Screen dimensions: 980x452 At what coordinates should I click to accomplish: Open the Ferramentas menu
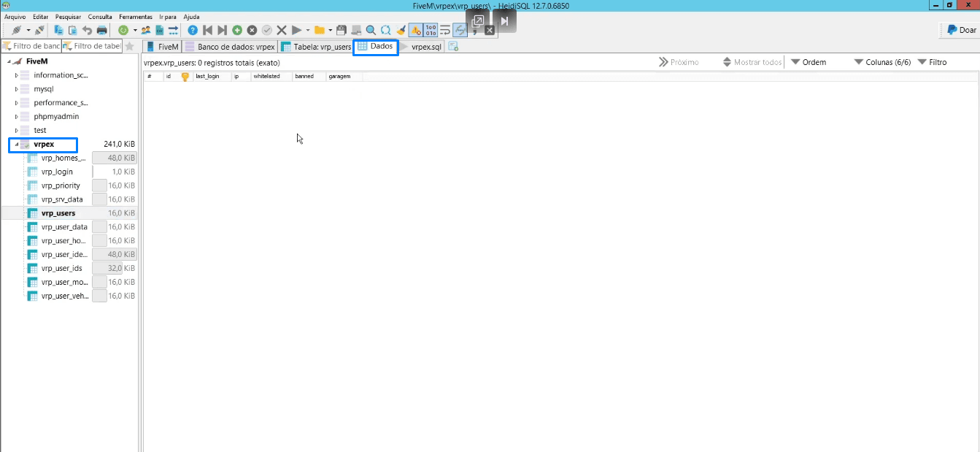pyautogui.click(x=136, y=16)
